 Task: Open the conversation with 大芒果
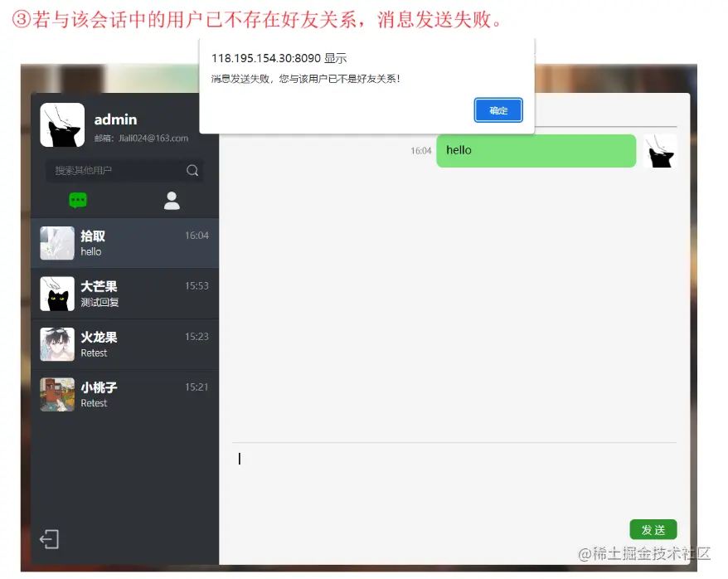[x=124, y=294]
